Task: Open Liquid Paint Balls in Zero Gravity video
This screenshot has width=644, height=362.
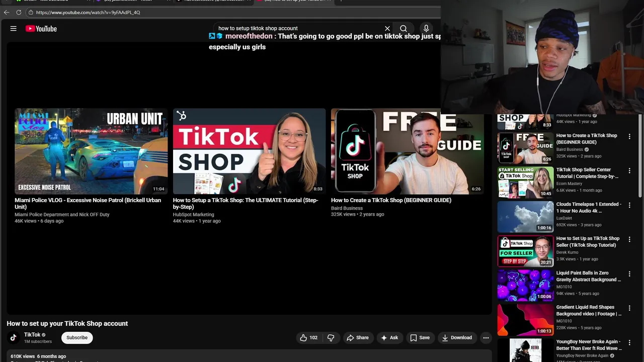Action: [x=589, y=276]
